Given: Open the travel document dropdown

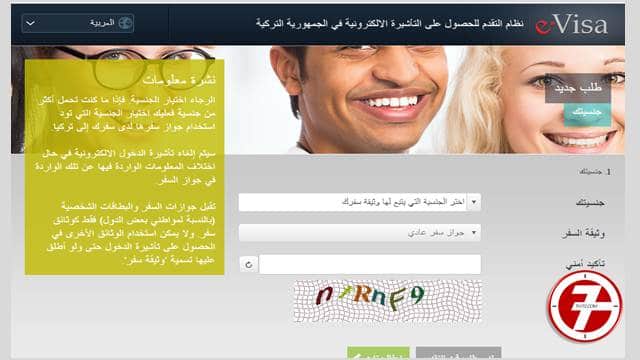Looking at the screenshot, I should (x=360, y=233).
